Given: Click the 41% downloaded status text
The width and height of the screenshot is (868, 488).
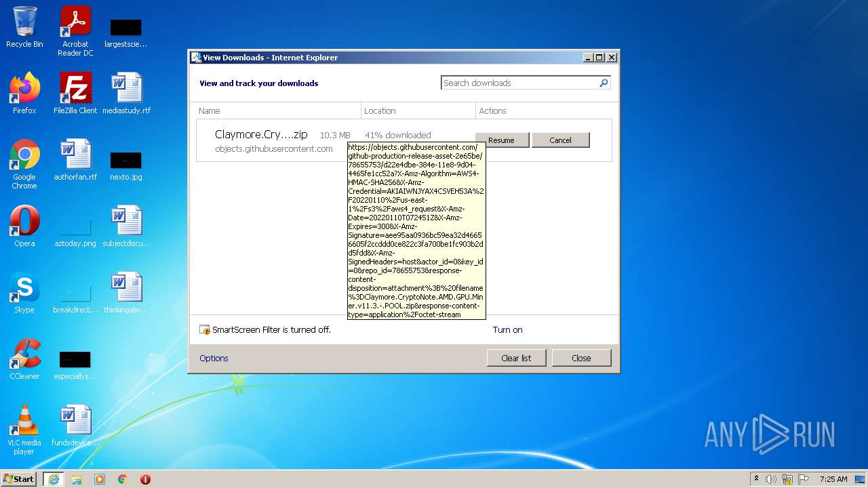Looking at the screenshot, I should (x=398, y=136).
